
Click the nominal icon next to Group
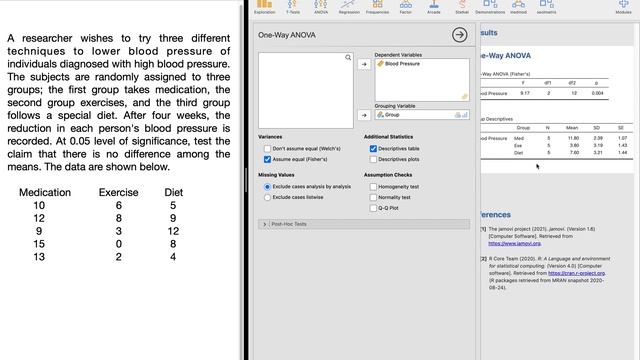[380, 115]
